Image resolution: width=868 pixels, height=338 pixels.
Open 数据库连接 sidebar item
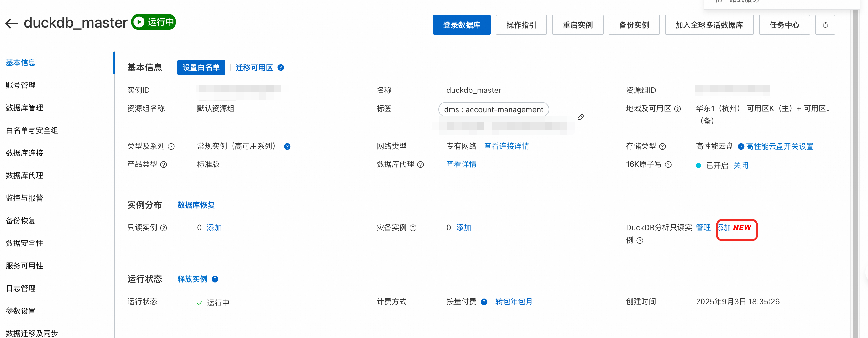(24, 153)
